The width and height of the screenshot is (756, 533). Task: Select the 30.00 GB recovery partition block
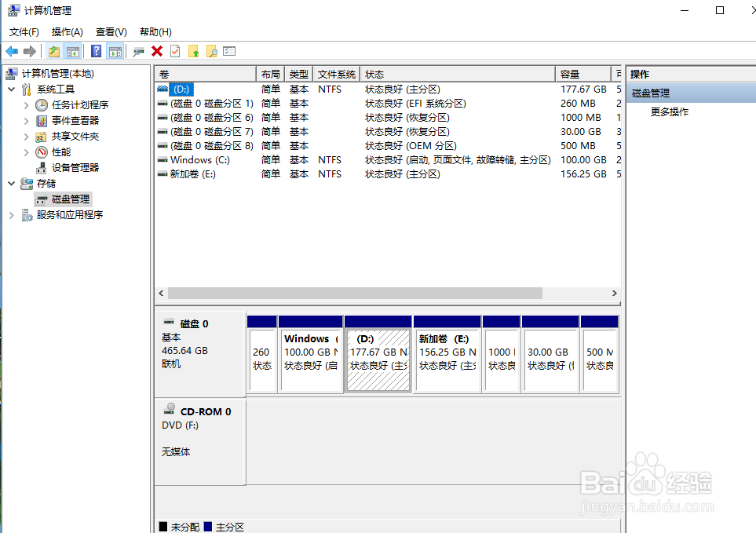pyautogui.click(x=550, y=354)
